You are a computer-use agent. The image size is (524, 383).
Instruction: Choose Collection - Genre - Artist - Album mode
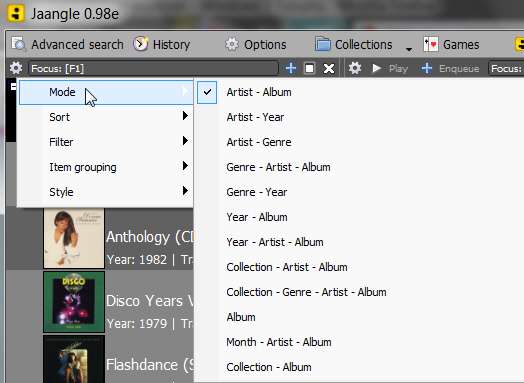click(306, 292)
